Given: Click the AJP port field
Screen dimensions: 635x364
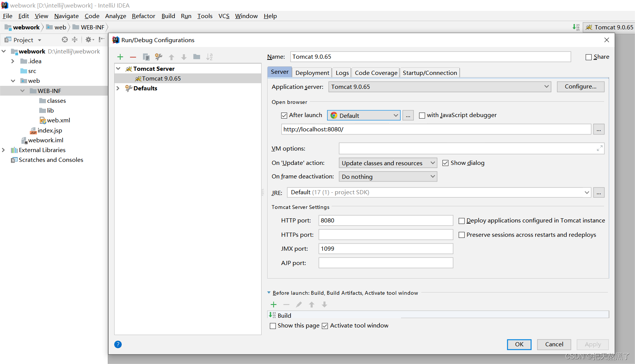Looking at the screenshot, I should point(386,263).
